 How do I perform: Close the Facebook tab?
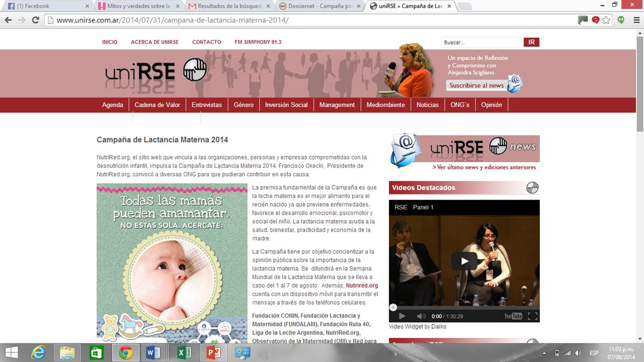[87, 6]
